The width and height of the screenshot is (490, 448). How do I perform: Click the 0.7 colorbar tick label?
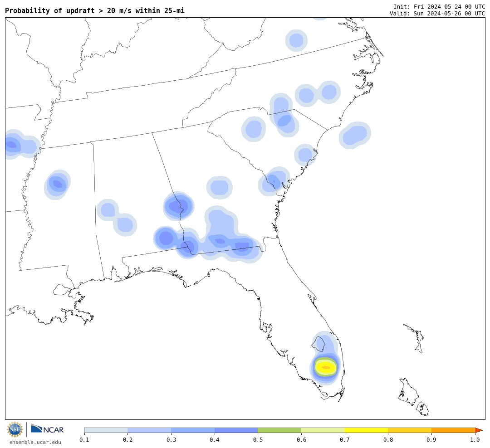pos(345,440)
